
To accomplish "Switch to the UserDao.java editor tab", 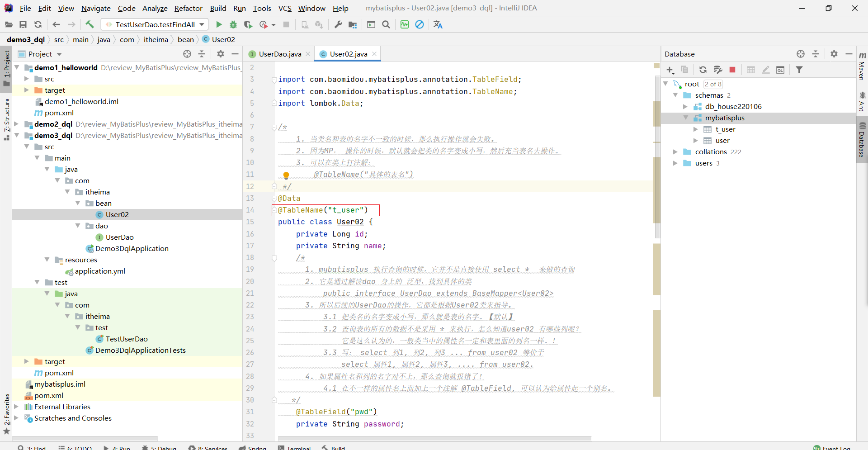I will coord(279,54).
